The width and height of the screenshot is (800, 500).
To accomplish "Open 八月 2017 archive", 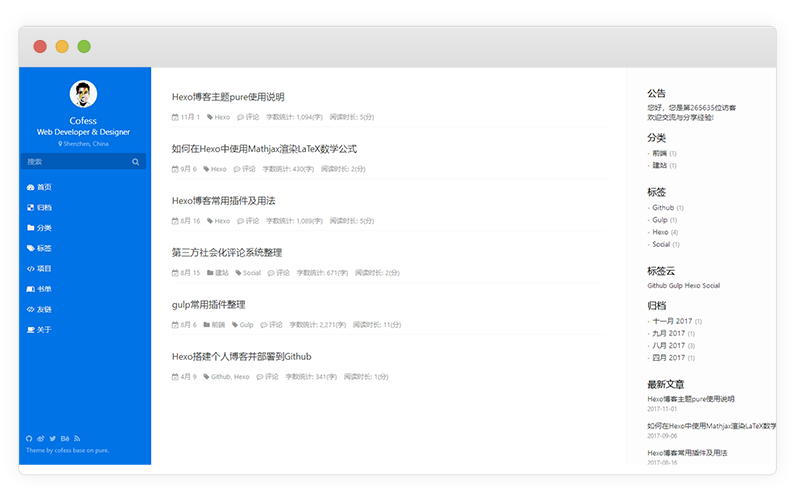I will (x=669, y=346).
